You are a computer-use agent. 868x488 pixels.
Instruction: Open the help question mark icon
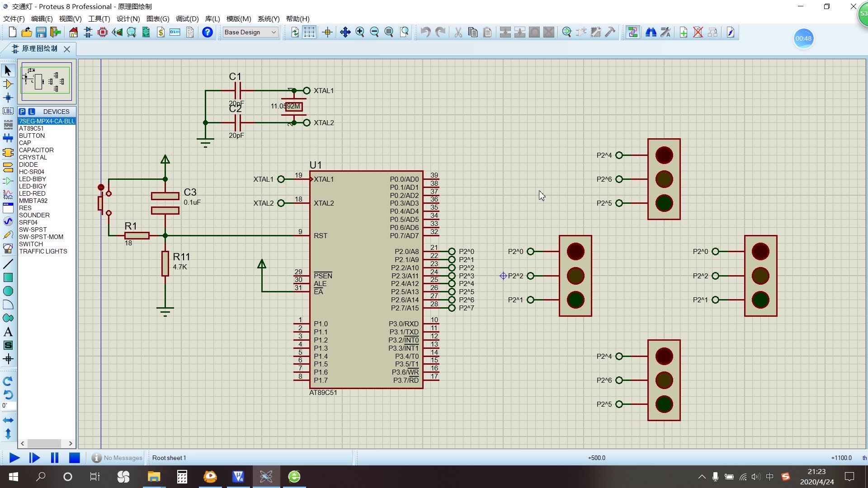pos(208,32)
